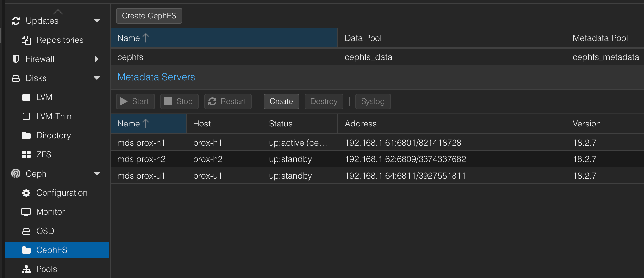The height and width of the screenshot is (278, 644).
Task: Click the Destroy button
Action: coord(324,101)
